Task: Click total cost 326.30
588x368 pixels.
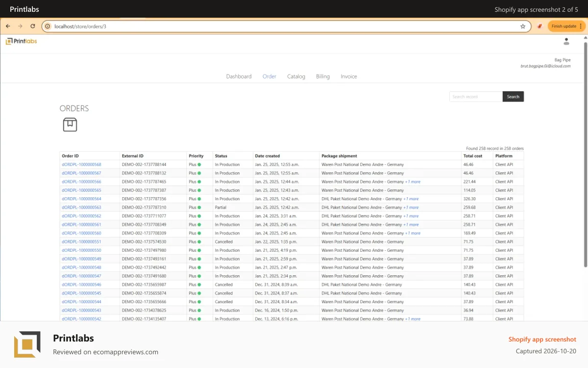Action: tap(469, 199)
